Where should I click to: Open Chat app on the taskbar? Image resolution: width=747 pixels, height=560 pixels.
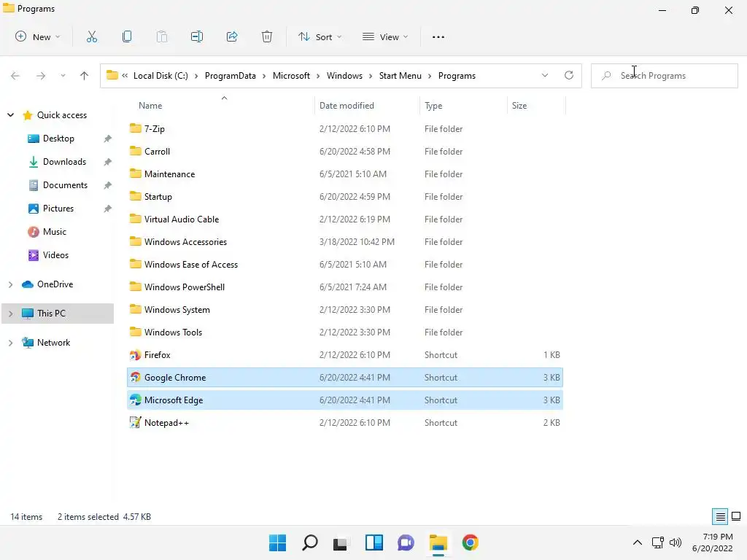tap(406, 542)
